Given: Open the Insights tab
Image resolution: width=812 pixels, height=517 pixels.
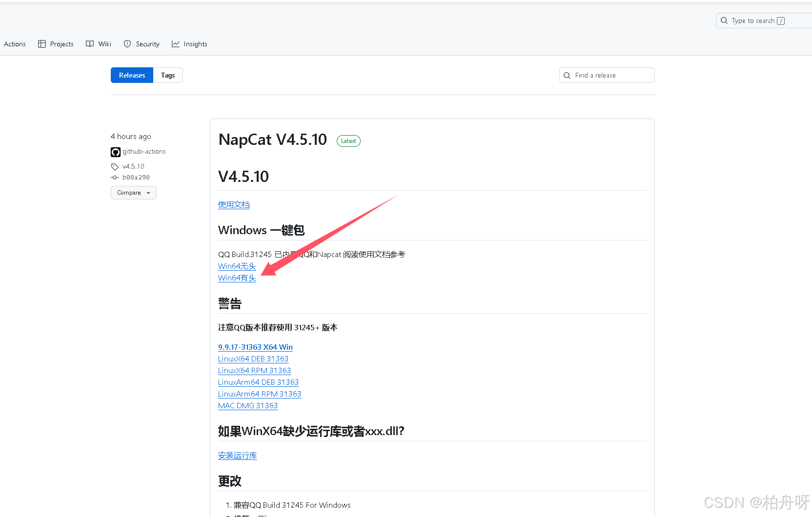Looking at the screenshot, I should tap(189, 44).
